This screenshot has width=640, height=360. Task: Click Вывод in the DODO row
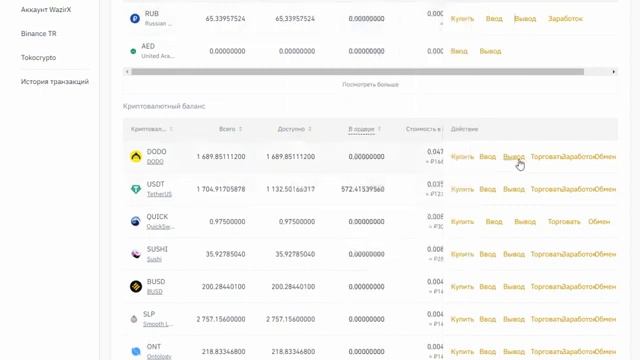coord(514,157)
